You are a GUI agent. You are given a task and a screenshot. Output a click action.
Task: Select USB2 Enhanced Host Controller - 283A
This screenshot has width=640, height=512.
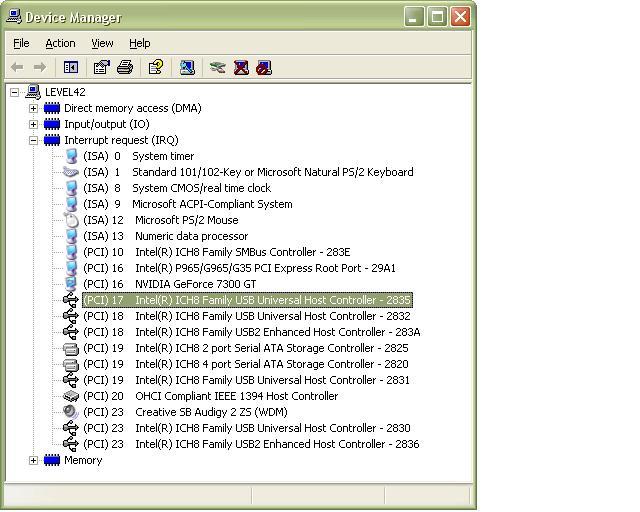pyautogui.click(x=251, y=332)
